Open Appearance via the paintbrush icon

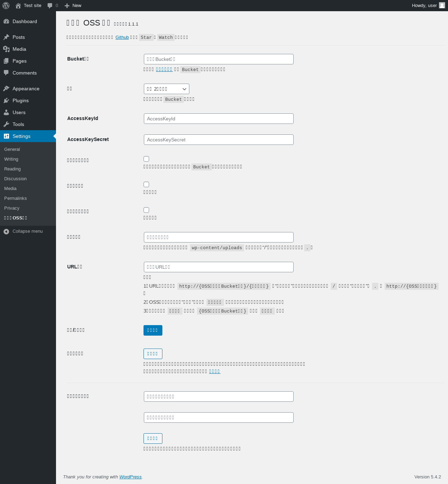6,89
